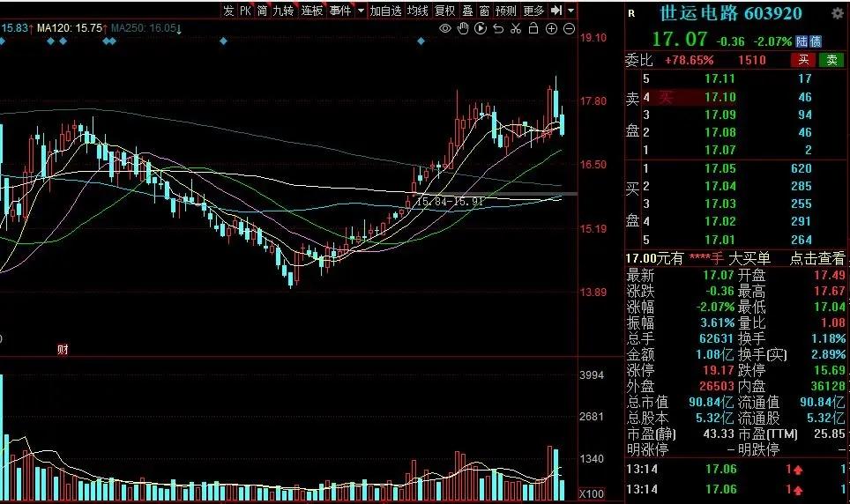Click the 最高 value 17.67
Viewport: 850px width, 504px height.
tap(830, 291)
